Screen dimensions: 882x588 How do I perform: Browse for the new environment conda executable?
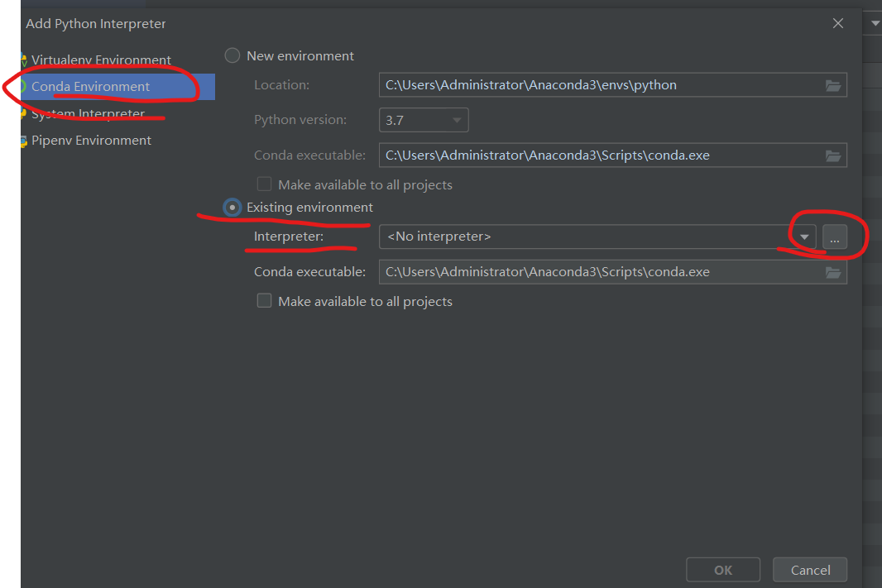point(832,155)
